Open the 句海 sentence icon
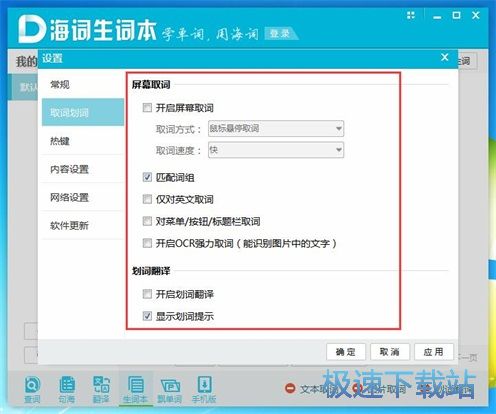This screenshot has width=496, height=414. click(67, 389)
